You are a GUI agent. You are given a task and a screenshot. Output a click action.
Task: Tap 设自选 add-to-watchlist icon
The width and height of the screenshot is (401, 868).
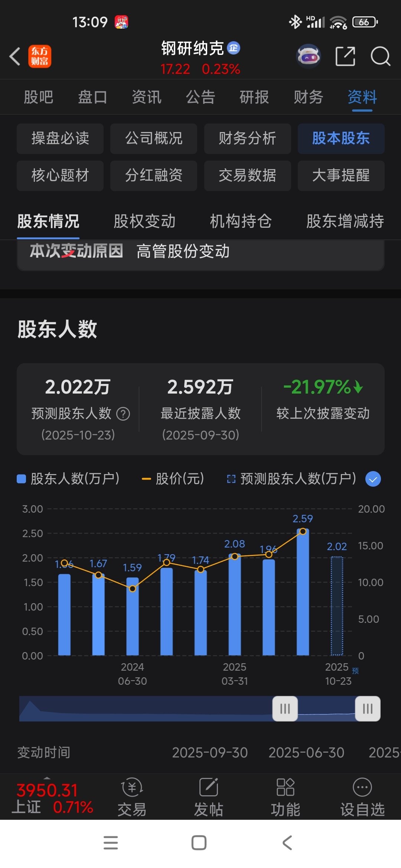click(x=362, y=797)
